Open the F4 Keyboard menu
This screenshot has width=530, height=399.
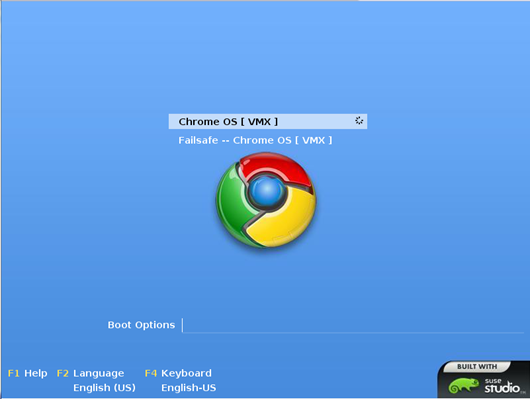point(178,373)
